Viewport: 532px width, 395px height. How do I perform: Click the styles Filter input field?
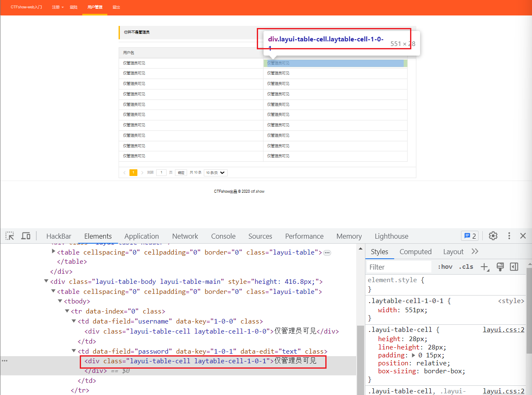[x=399, y=267]
